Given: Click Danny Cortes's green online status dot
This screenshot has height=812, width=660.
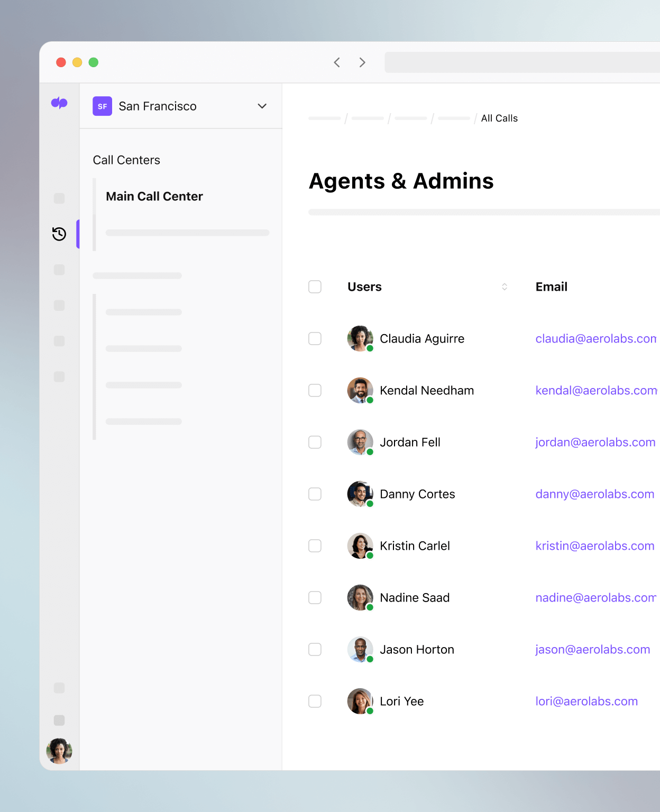Looking at the screenshot, I should [x=370, y=504].
